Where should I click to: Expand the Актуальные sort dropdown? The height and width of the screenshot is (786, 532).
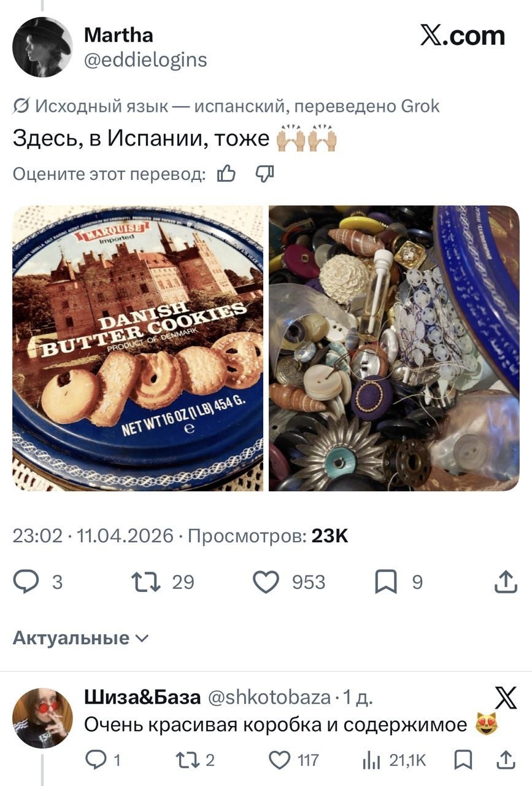click(80, 638)
